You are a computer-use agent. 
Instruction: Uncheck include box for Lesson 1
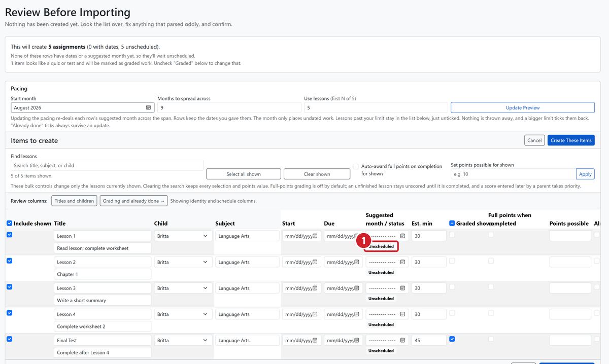9,235
